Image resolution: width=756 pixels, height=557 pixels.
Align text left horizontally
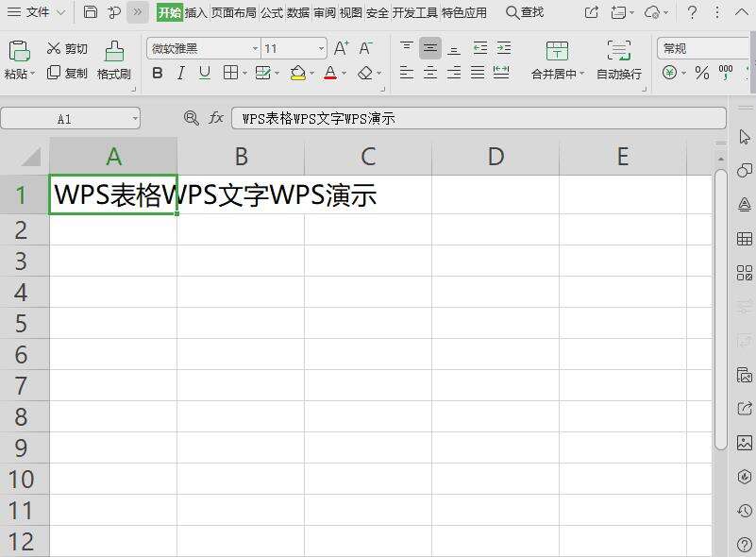click(x=407, y=73)
